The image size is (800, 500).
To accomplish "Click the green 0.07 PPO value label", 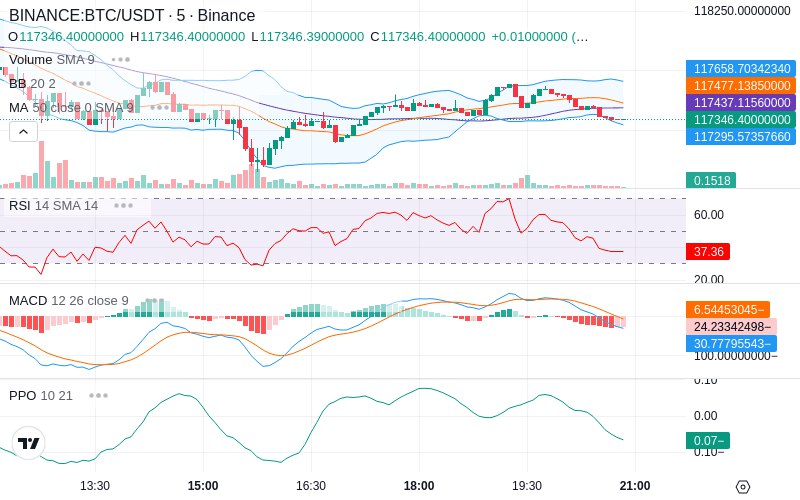I will [x=708, y=440].
